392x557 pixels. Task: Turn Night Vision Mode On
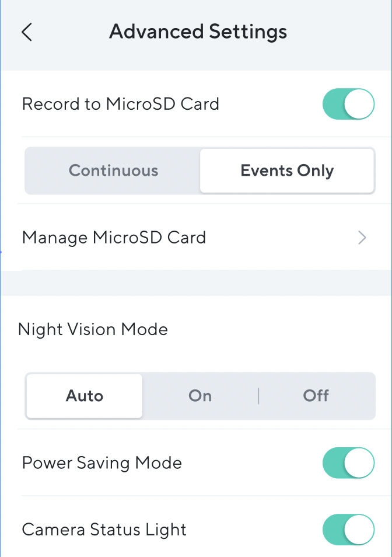tap(200, 396)
